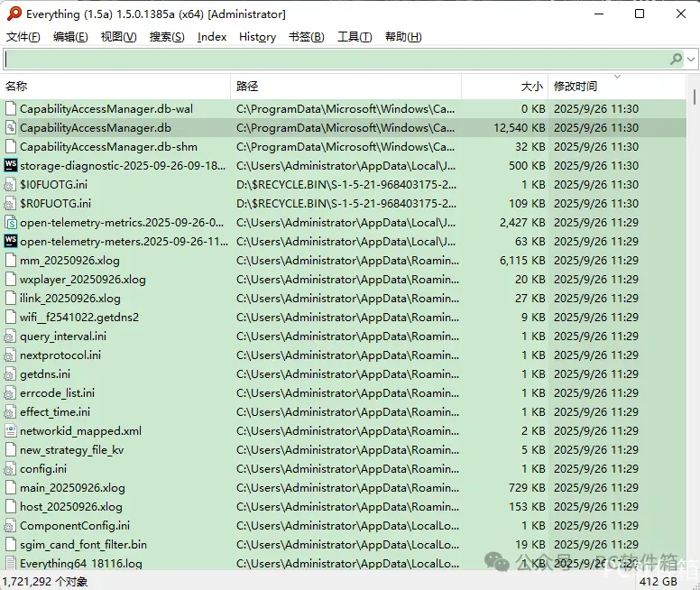Click database icon of CapabilityAccessManager.db

coord(10,128)
